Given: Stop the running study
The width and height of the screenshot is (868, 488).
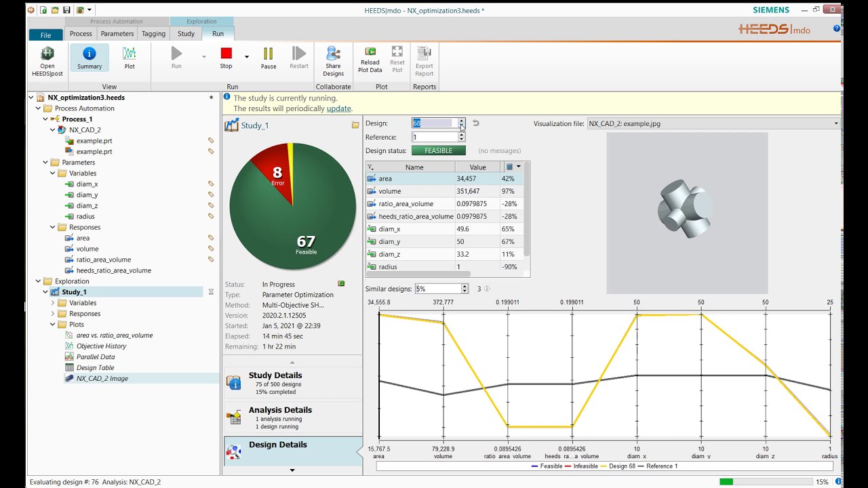Looking at the screenshot, I should tap(226, 58).
